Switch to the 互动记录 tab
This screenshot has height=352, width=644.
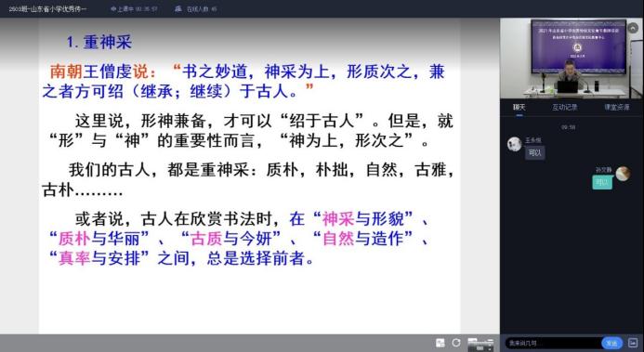[x=564, y=107]
